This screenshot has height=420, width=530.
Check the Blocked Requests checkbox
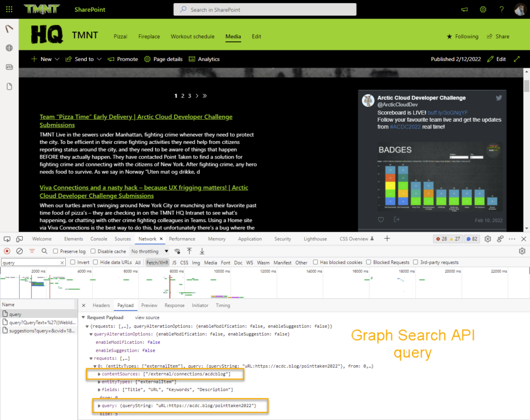369,262
